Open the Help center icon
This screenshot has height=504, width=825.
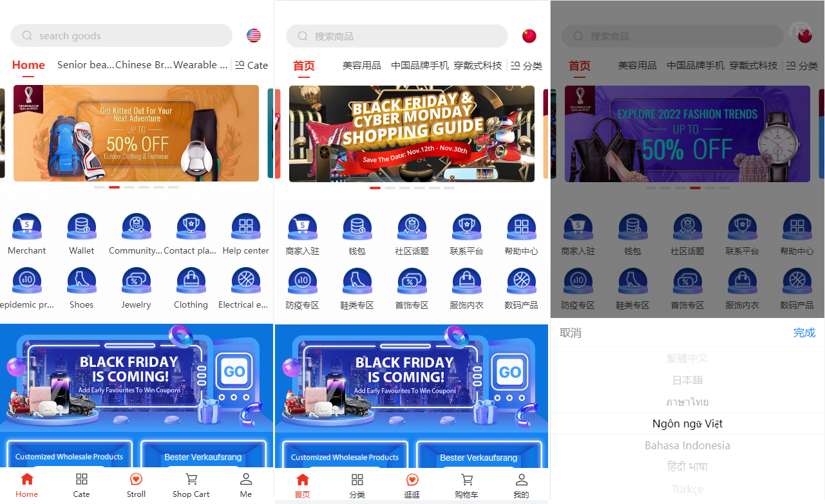coord(245,226)
